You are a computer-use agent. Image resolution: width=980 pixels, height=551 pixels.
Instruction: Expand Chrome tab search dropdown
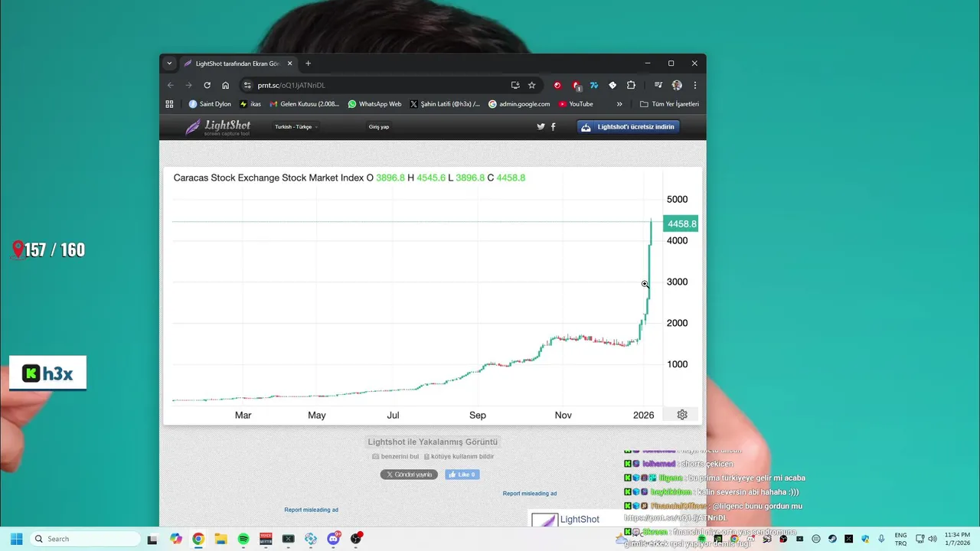(x=170, y=64)
